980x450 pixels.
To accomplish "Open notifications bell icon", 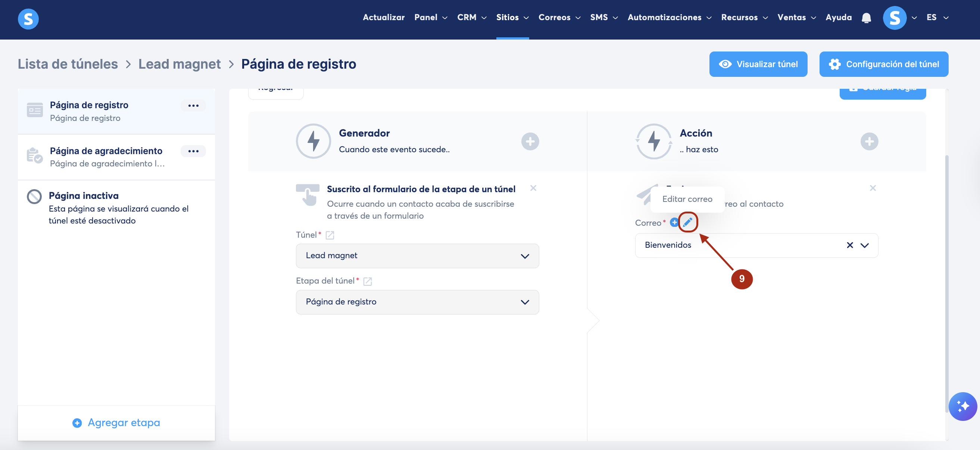I will (866, 18).
